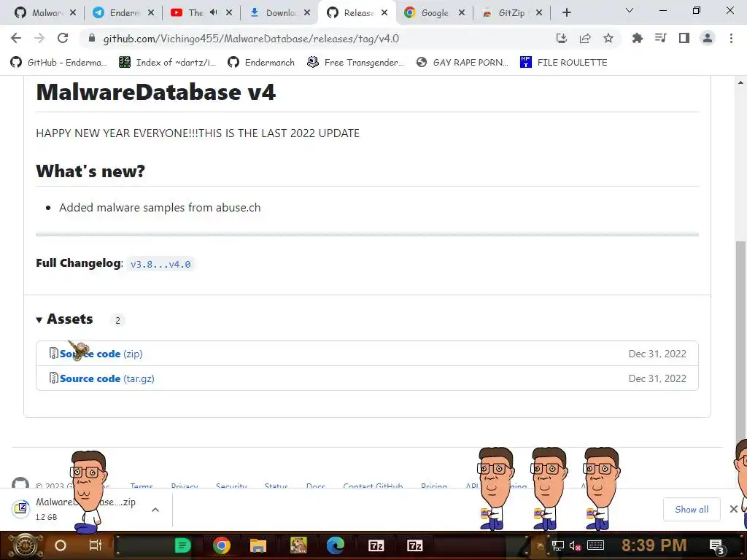
Task: Open Task View on taskbar
Action: tap(96, 545)
